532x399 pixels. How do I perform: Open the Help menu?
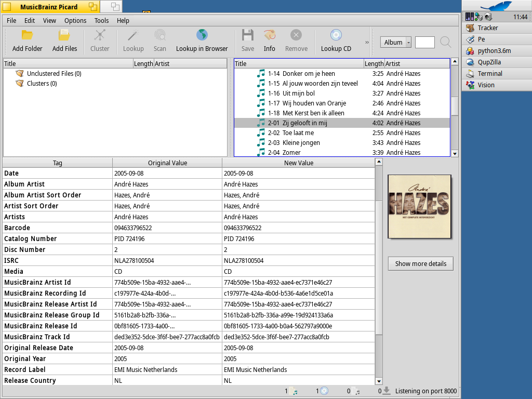(x=123, y=20)
